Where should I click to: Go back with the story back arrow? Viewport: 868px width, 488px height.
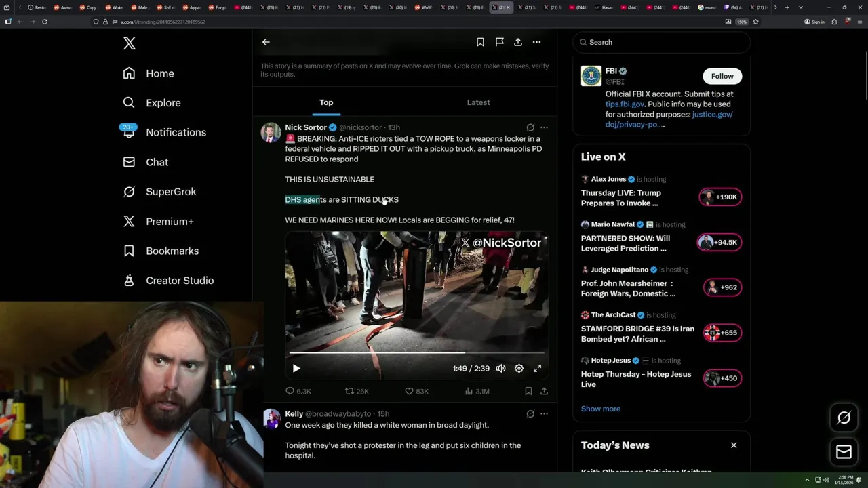(x=266, y=42)
